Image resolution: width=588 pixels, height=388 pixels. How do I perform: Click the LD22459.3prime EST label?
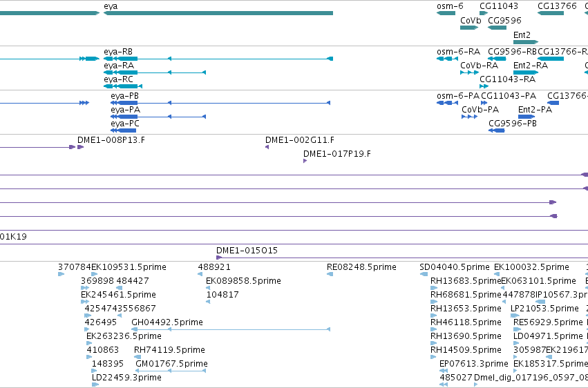(x=126, y=378)
